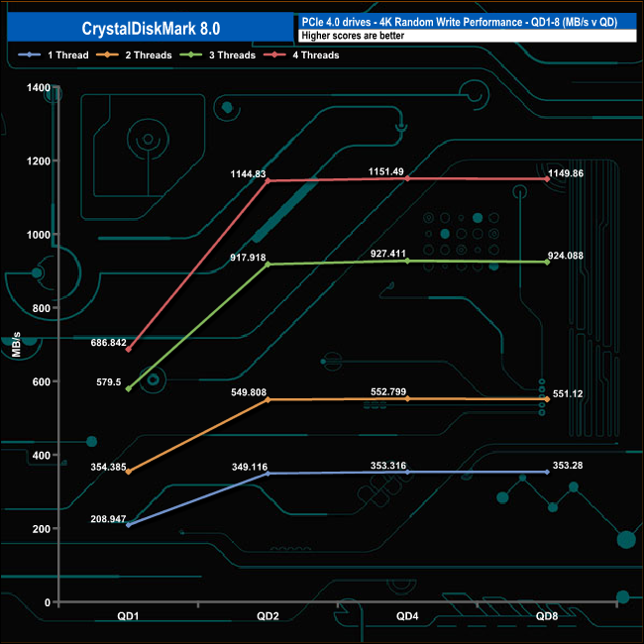Click the 208.947 data label
Viewport: 644px width, 644px height.
(x=108, y=519)
